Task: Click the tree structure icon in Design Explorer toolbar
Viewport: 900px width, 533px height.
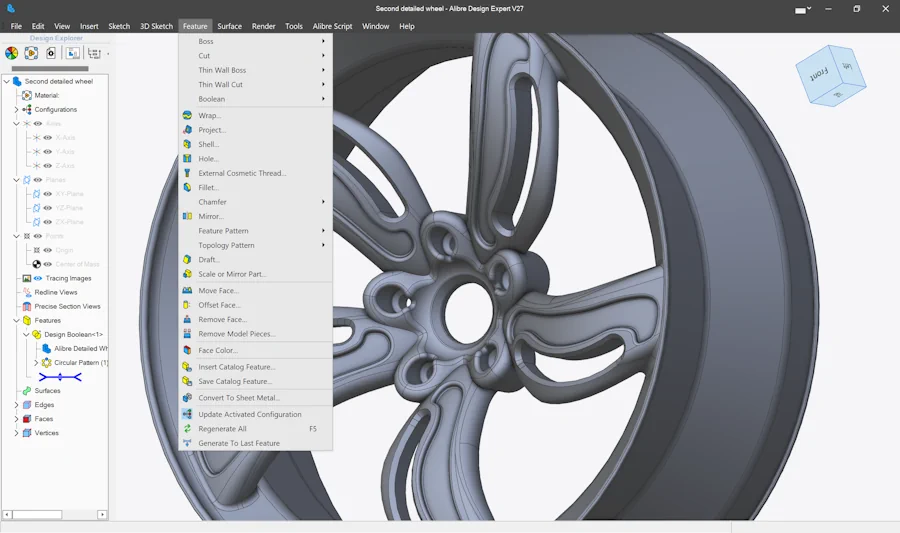Action: [x=94, y=53]
